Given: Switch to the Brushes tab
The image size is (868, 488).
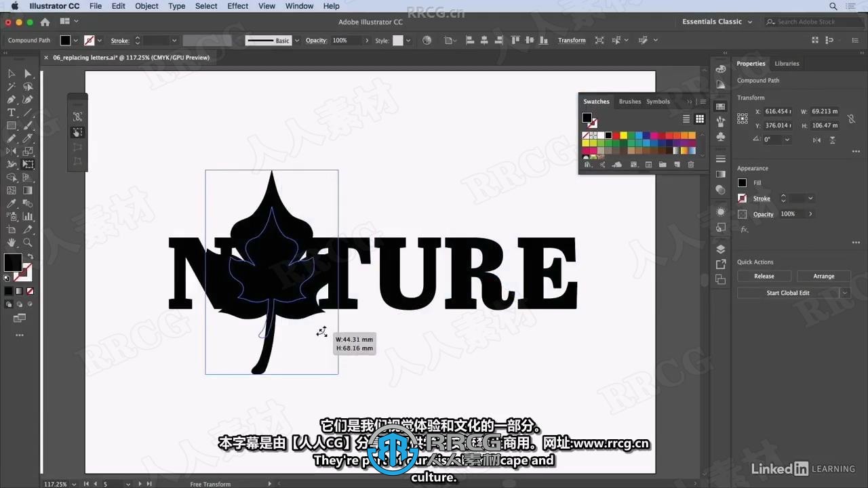Looking at the screenshot, I should coord(629,102).
